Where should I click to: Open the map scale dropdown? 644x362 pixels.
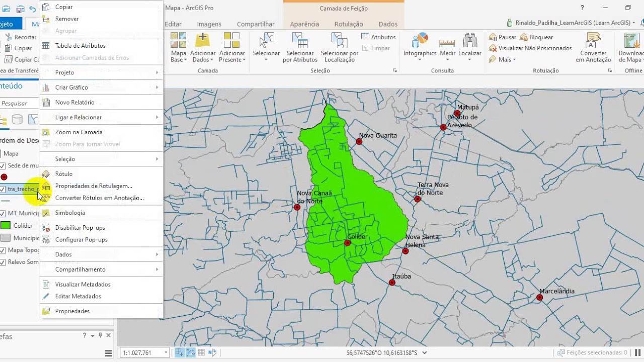(166, 353)
